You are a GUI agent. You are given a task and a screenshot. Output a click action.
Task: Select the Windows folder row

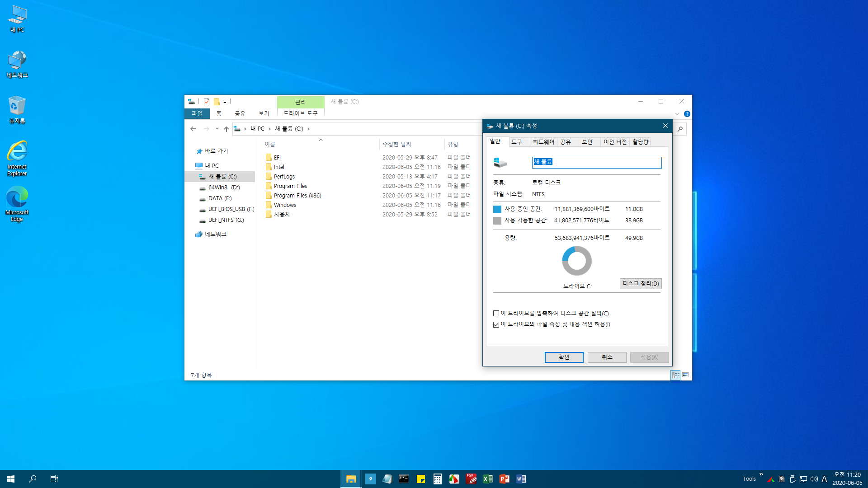tap(368, 205)
